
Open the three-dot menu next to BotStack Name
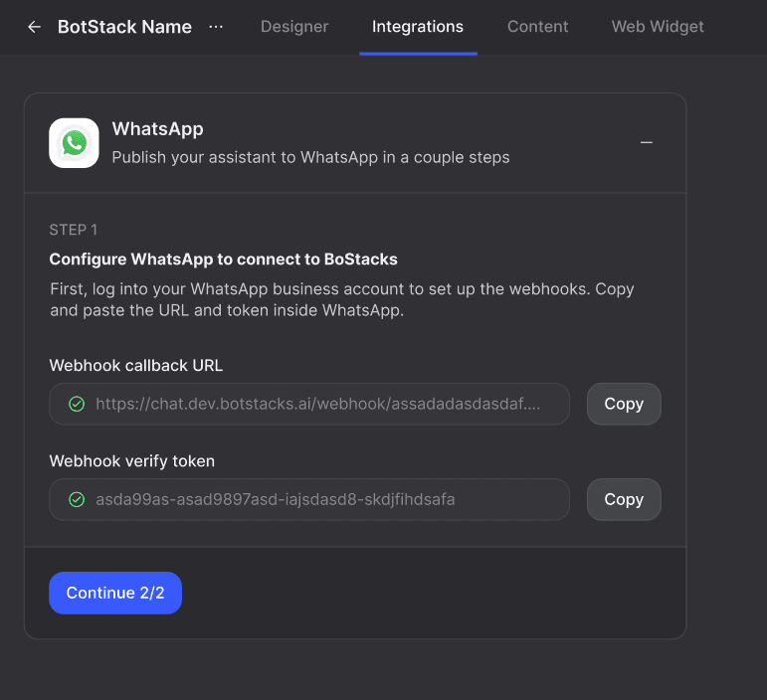216,27
